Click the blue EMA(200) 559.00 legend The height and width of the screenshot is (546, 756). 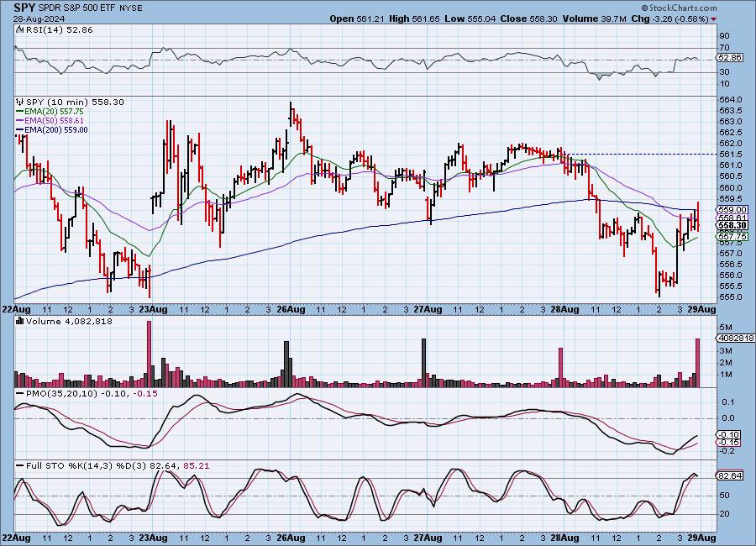coord(56,129)
